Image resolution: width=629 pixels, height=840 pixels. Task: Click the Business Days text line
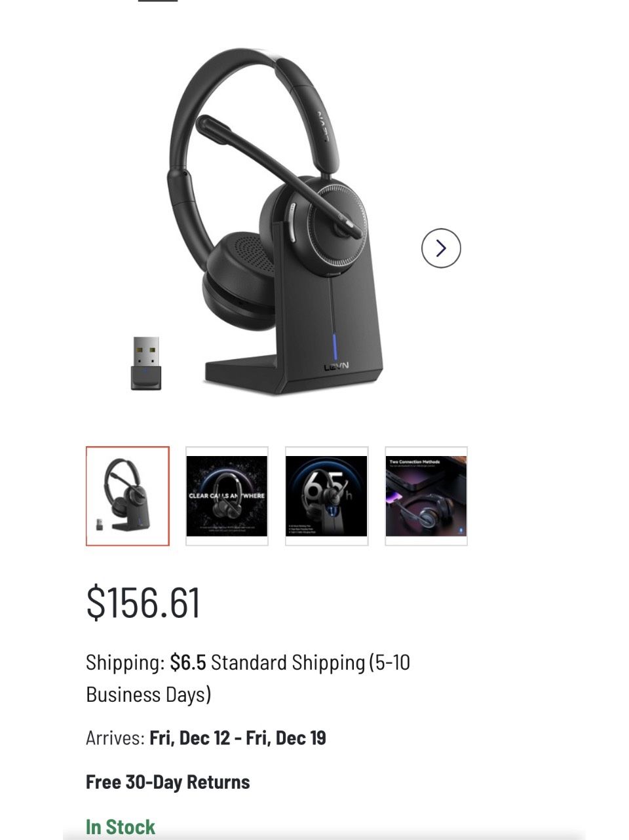pyautogui.click(x=149, y=695)
